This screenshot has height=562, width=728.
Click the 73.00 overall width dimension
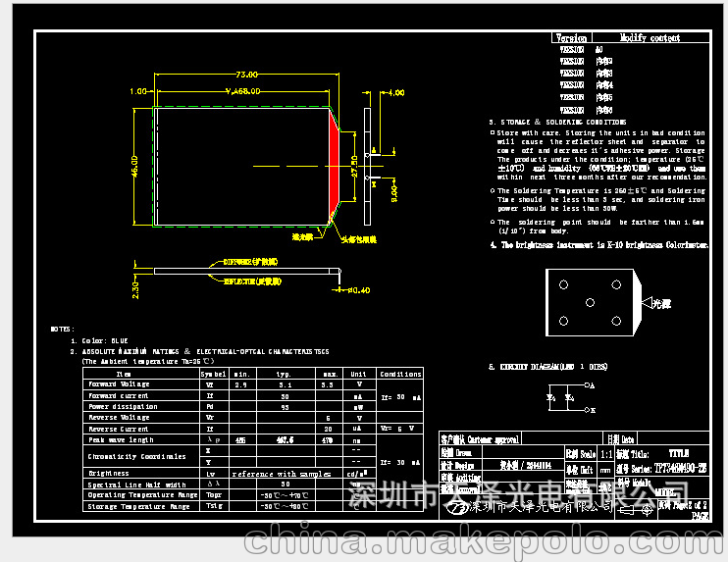[x=246, y=75]
